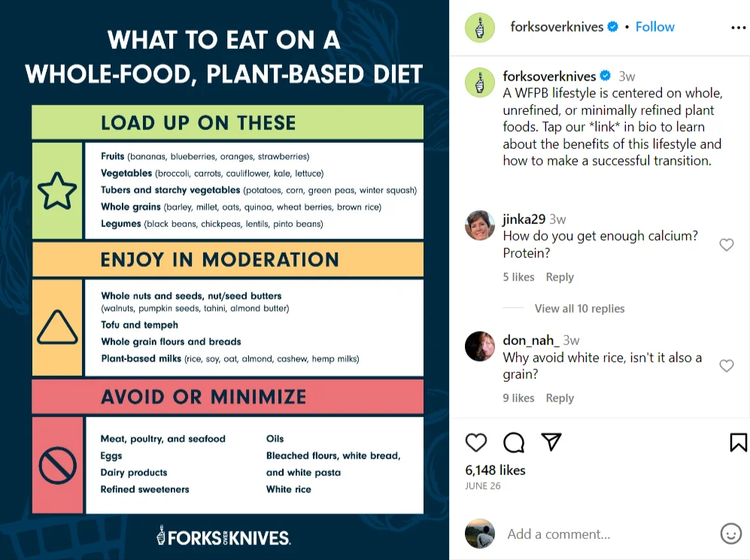The image size is (750, 560).
Task: View 9 likes on don_nah_ comment
Action: pos(518,398)
